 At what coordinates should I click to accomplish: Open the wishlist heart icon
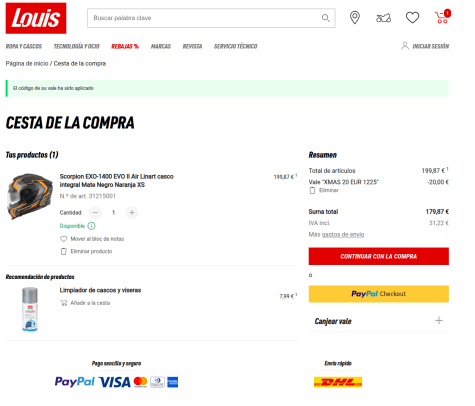pyautogui.click(x=412, y=18)
